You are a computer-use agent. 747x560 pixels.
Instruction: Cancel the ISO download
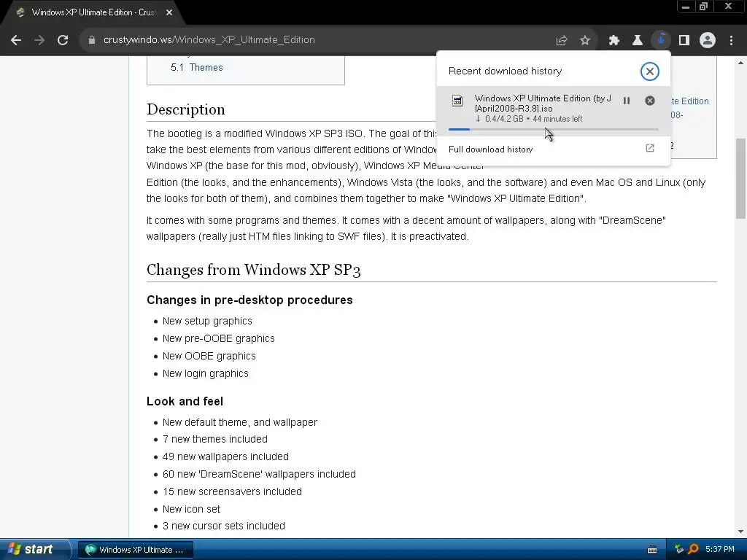click(650, 101)
